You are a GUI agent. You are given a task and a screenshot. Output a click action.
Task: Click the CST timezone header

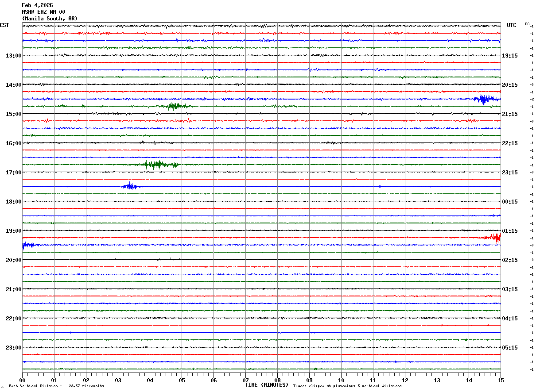click(x=4, y=25)
